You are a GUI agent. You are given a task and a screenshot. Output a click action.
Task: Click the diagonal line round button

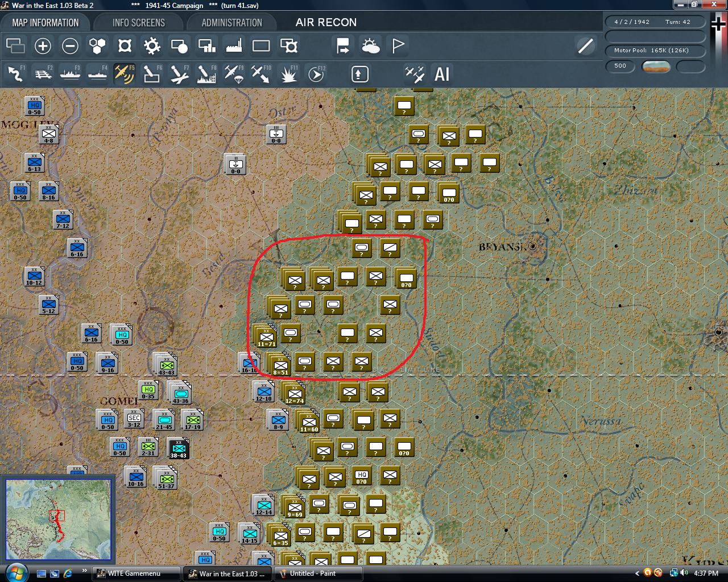point(585,46)
